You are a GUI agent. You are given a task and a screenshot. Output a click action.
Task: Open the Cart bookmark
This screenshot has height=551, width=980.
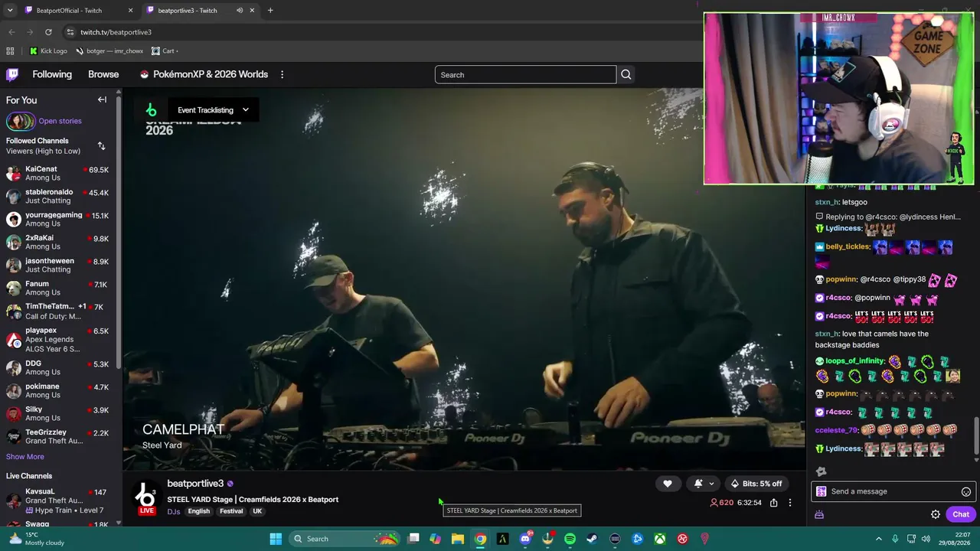165,51
